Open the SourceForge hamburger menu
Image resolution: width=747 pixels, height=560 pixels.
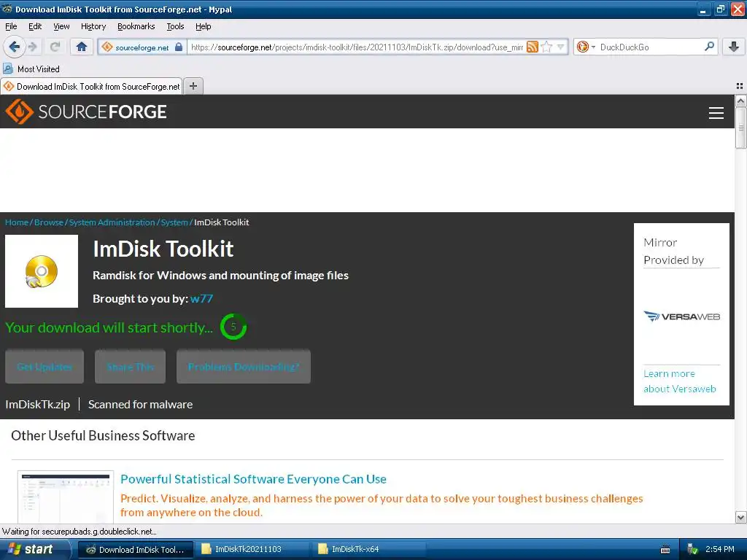(x=716, y=112)
